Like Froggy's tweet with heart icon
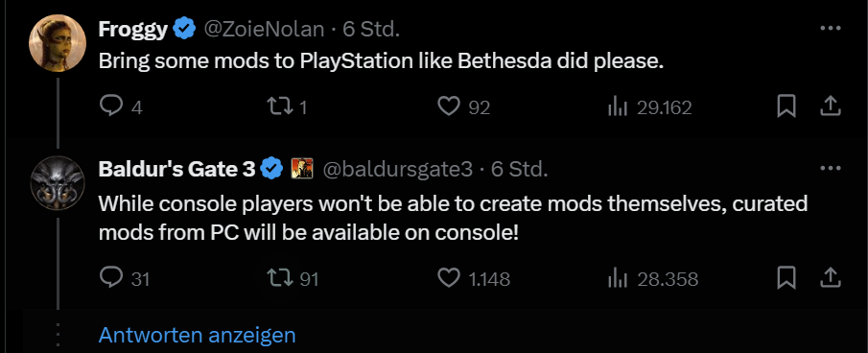 pyautogui.click(x=449, y=106)
